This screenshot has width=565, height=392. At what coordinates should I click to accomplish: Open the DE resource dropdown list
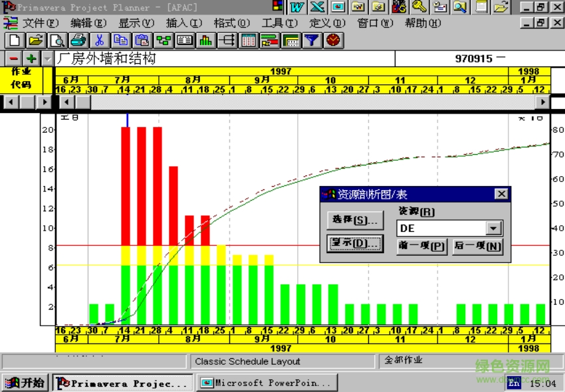(493, 229)
